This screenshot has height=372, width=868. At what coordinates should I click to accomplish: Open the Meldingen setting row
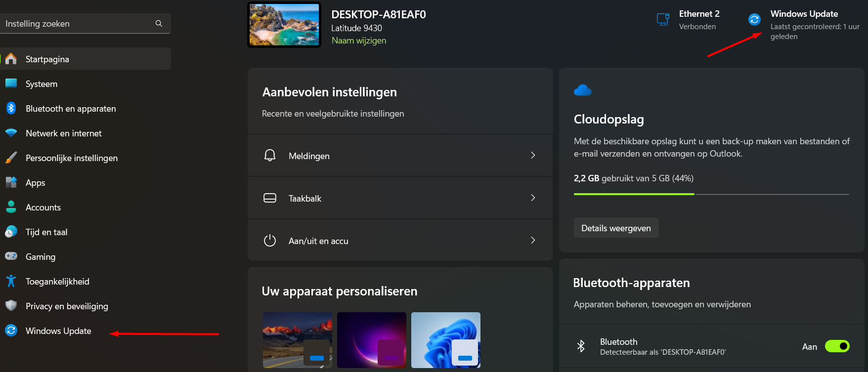tap(400, 155)
